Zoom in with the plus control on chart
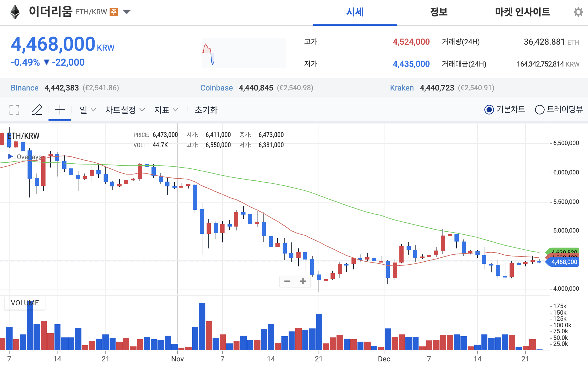588x365 pixels. (x=303, y=281)
